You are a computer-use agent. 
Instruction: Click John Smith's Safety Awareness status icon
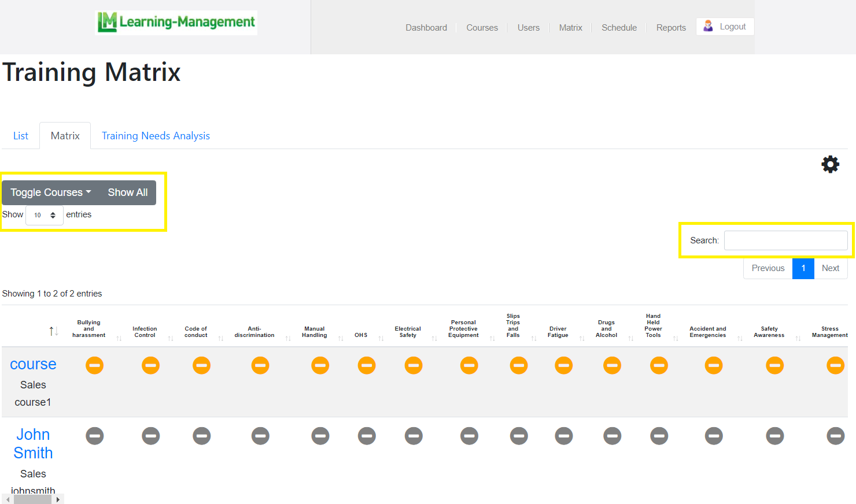point(774,436)
